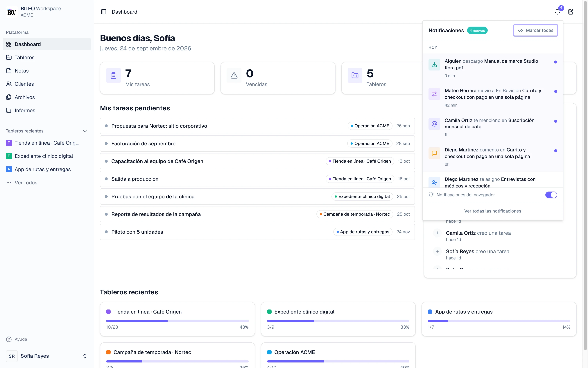Open the Facturación de septiembre task
Image resolution: width=588 pixels, height=368 pixels.
pos(257,144)
